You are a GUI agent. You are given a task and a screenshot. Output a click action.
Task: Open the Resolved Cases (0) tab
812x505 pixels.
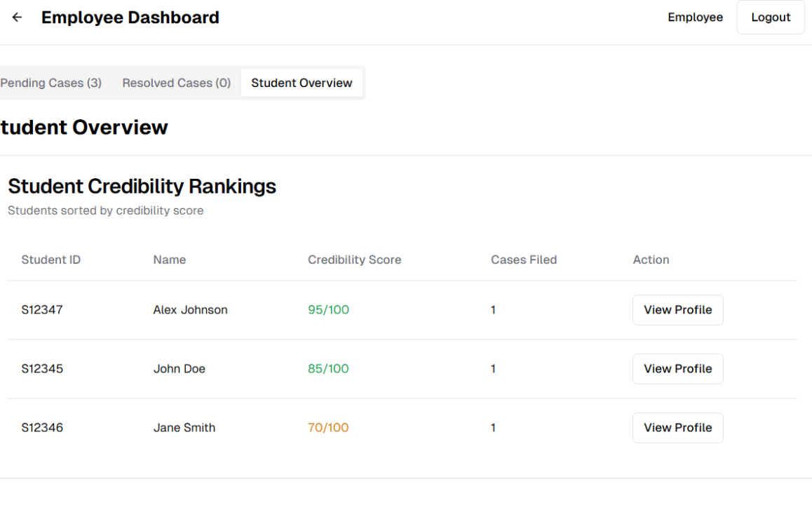[176, 83]
